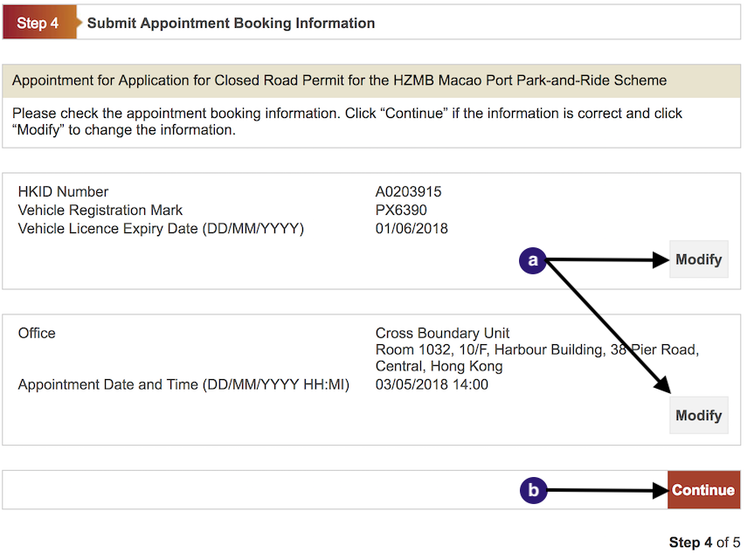Click the Office label
Viewport: 747px width, 560px height.
point(37,333)
